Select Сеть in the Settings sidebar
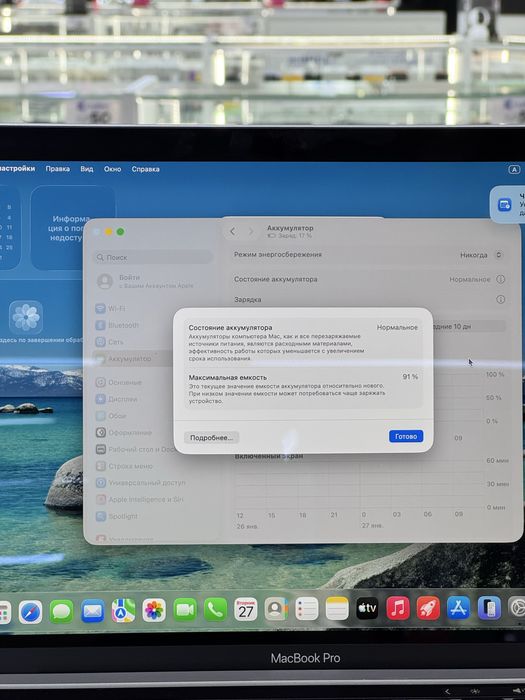The height and width of the screenshot is (700, 525). [x=109, y=342]
